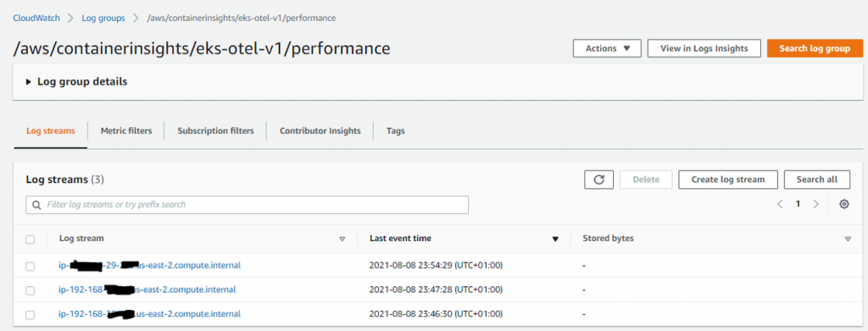Open the log stream with 23:47:28 event time
The height and width of the screenshot is (331, 868).
pyautogui.click(x=147, y=290)
